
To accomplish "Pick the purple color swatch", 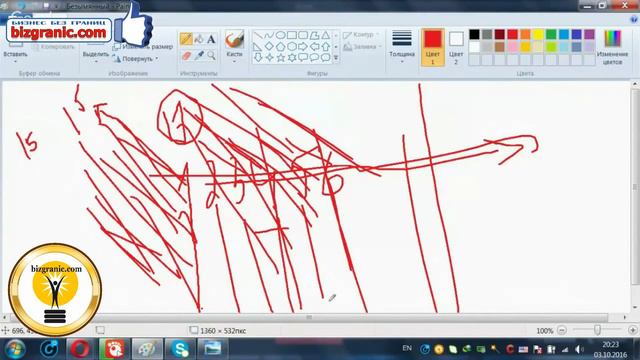I will (x=589, y=34).
